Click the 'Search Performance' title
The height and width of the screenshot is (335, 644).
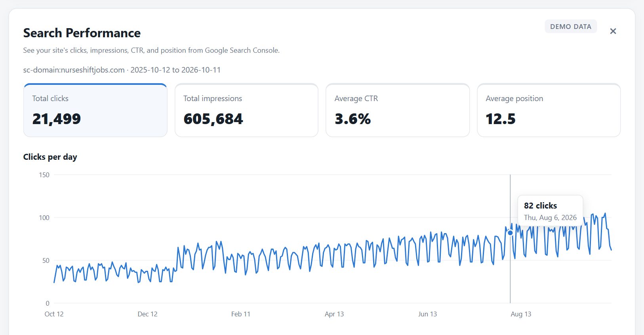82,33
